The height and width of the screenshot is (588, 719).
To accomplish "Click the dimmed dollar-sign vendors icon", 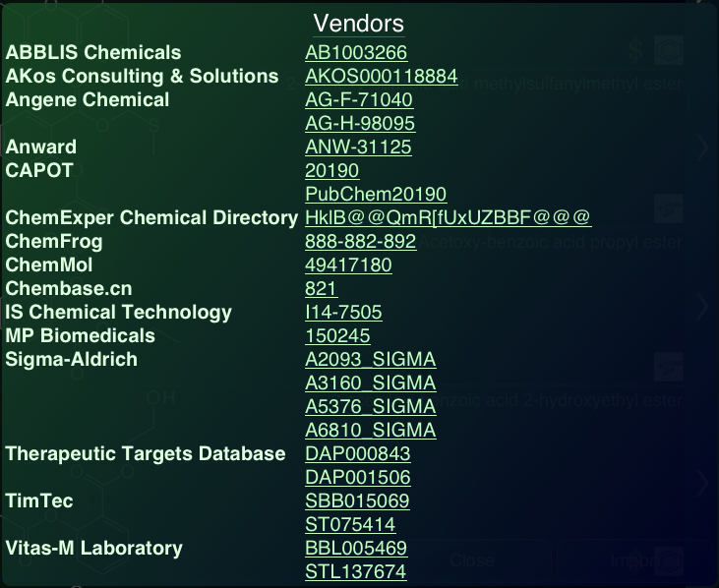I will point(635,48).
